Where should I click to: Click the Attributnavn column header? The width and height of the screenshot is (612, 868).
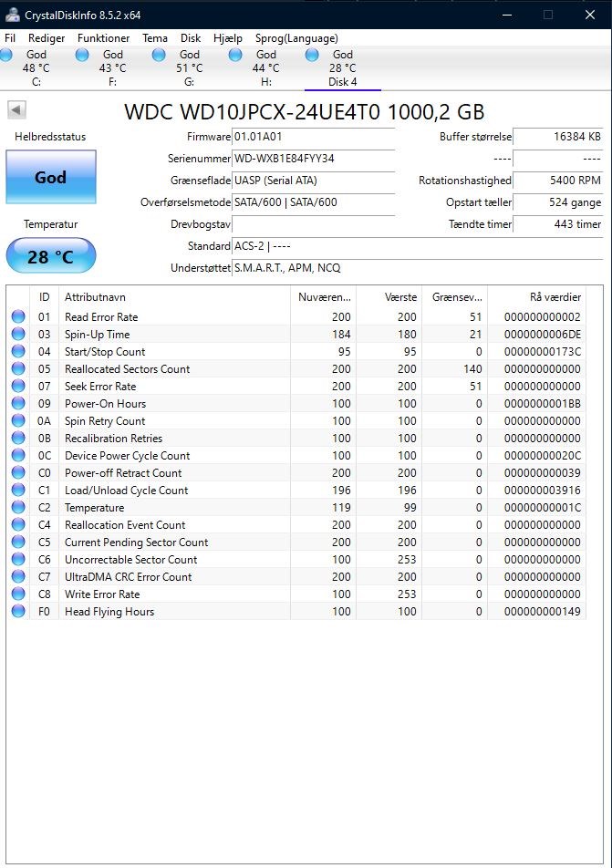[x=174, y=297]
